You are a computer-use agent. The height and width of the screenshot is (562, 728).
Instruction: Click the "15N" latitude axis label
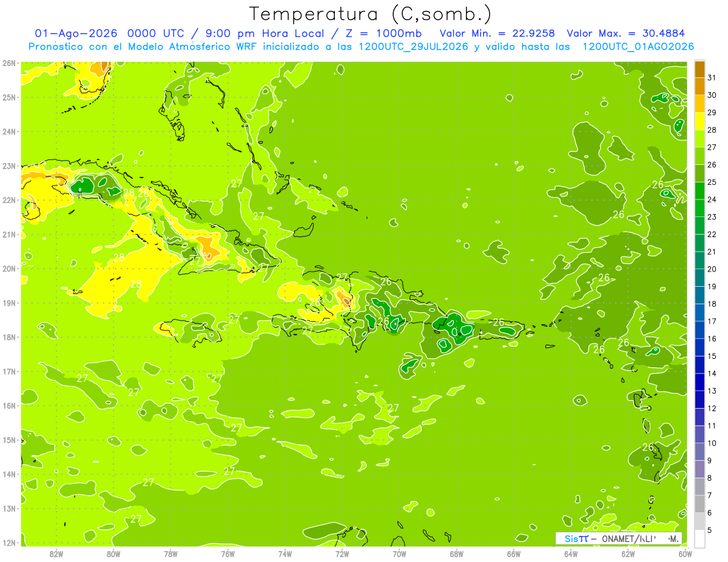click(9, 440)
